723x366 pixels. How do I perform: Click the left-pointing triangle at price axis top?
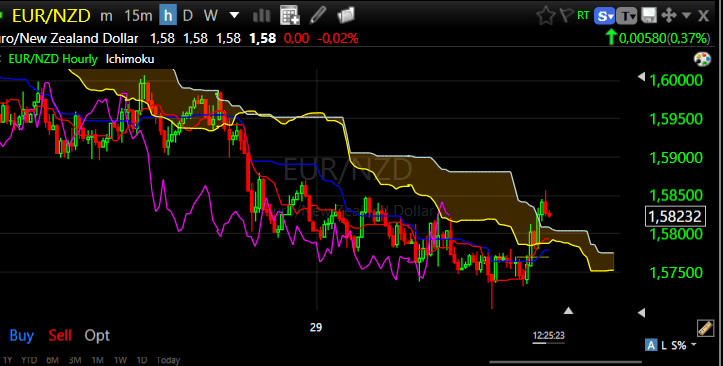(641, 77)
